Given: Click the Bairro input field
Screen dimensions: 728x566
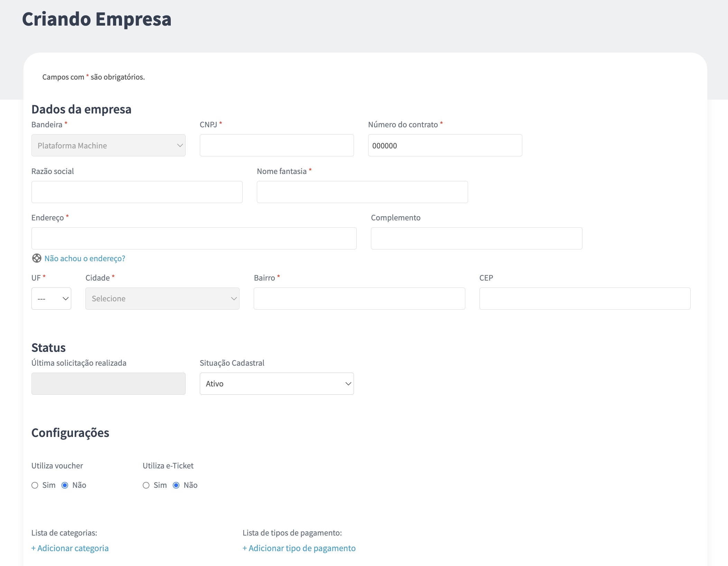Looking at the screenshot, I should tap(360, 299).
